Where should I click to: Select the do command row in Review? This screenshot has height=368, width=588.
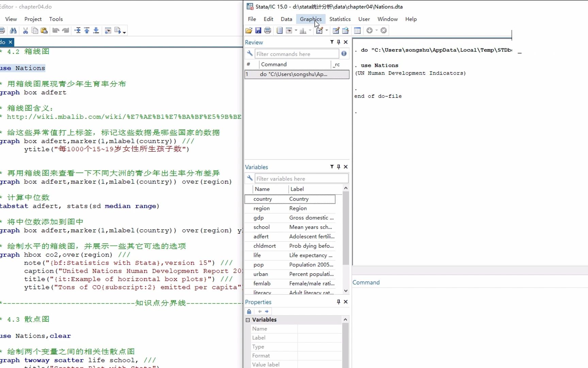click(297, 74)
